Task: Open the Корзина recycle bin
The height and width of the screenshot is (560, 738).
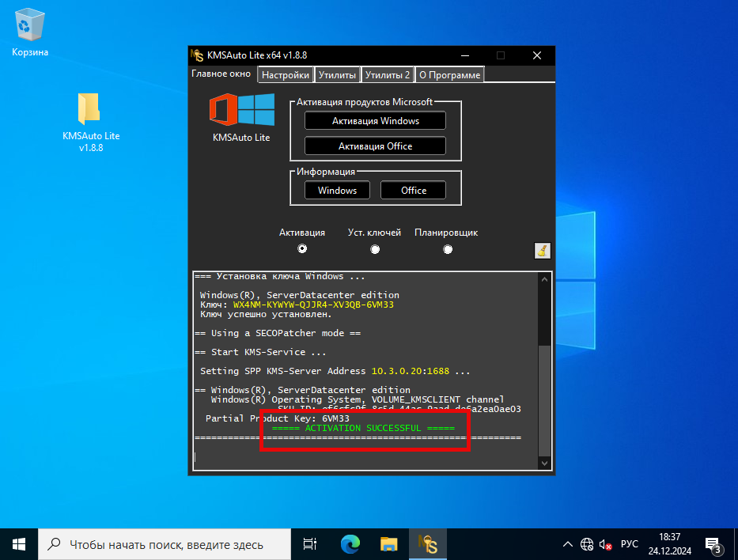Action: [x=28, y=24]
